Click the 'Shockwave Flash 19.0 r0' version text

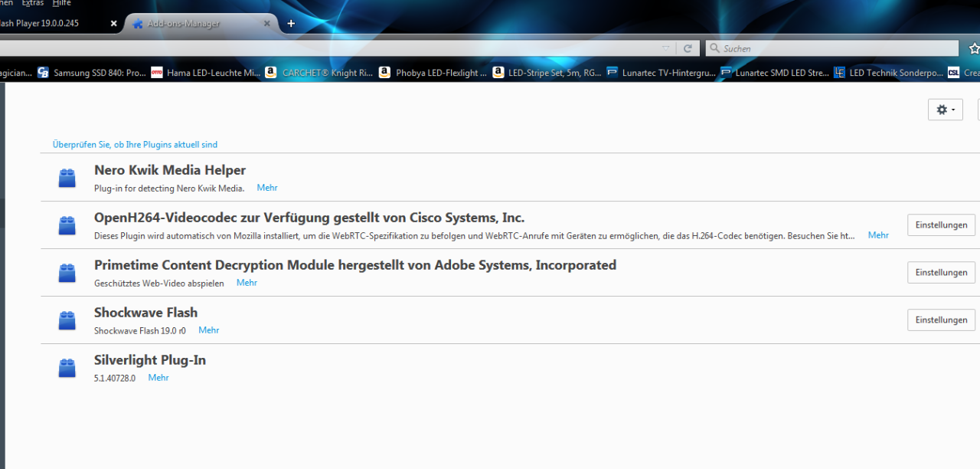point(140,330)
